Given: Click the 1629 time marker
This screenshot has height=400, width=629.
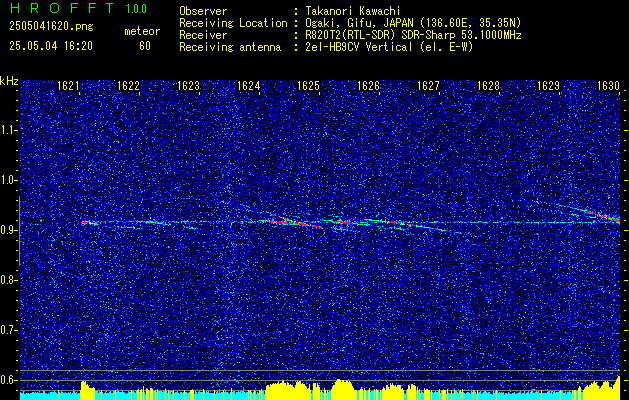Looking at the screenshot, I should click(x=548, y=86).
